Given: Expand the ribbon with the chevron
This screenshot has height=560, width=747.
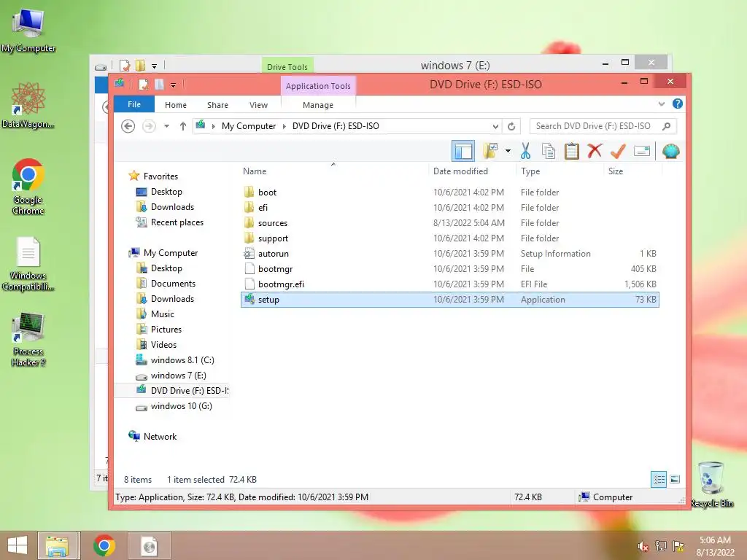Looking at the screenshot, I should tap(661, 104).
